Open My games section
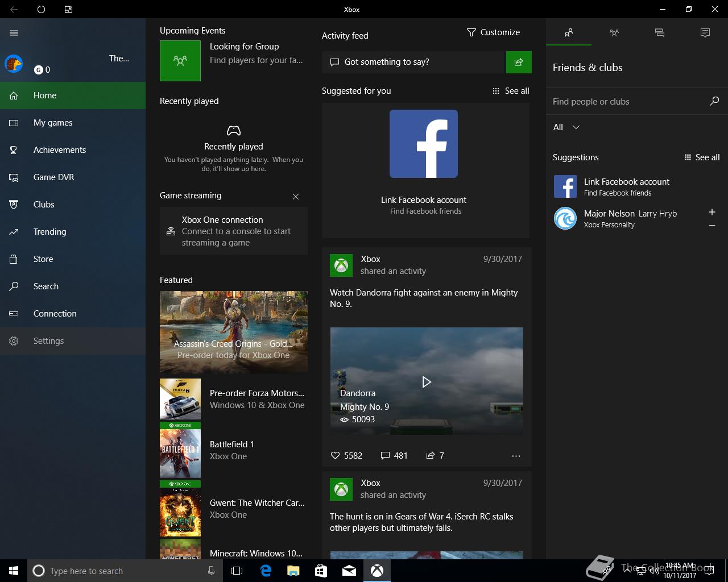Viewport: 728px width, 582px height. click(x=73, y=123)
